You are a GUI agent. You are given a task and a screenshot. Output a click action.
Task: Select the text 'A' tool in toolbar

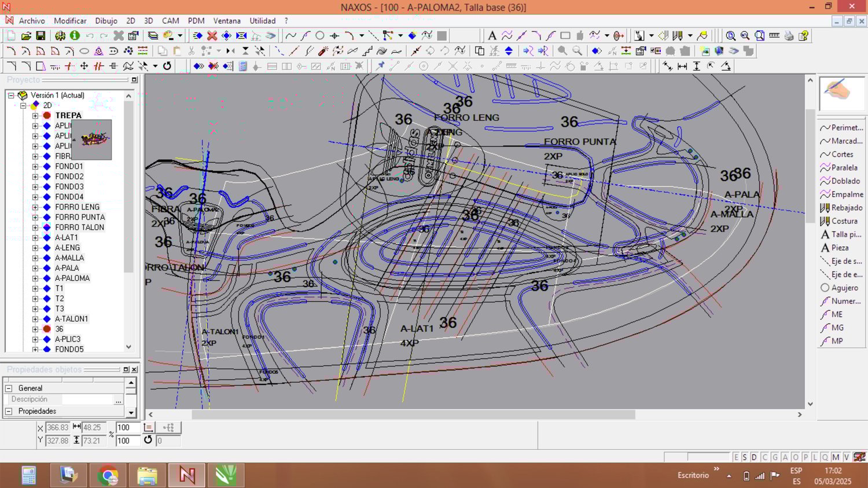[x=492, y=36]
